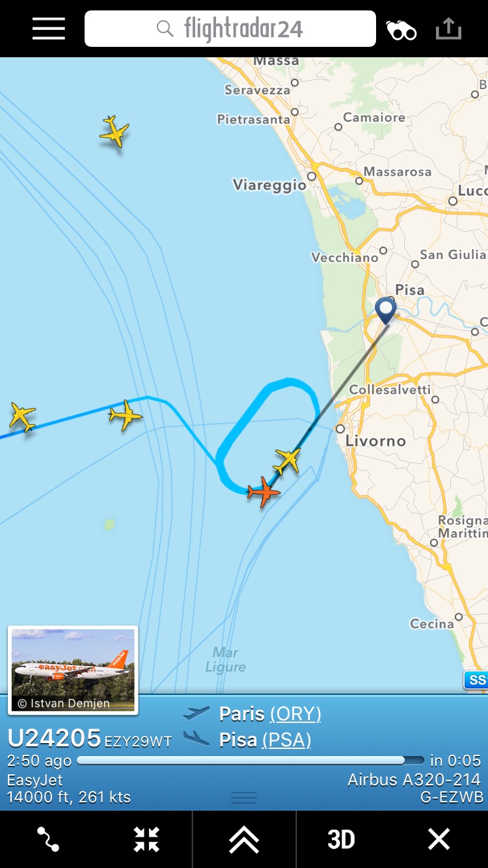The width and height of the screenshot is (488, 868).
Task: Switch to 3D view
Action: (x=342, y=839)
